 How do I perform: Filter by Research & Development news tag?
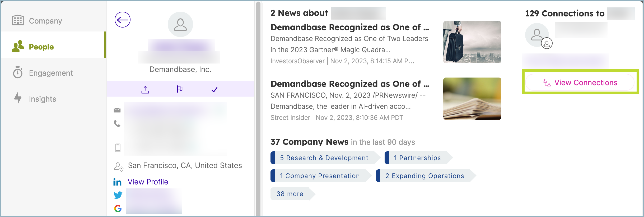pyautogui.click(x=324, y=158)
